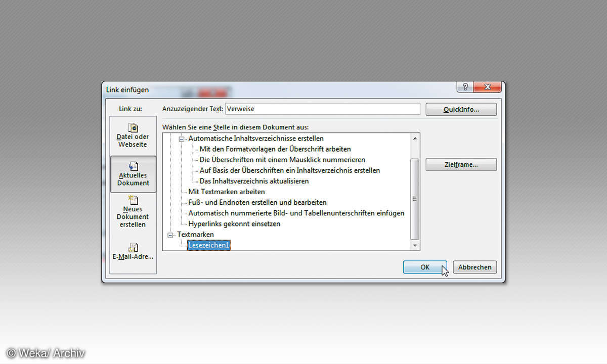Select Die Überschriften mit einem Mausklick nummerieren
The width and height of the screenshot is (607, 364).
click(282, 160)
